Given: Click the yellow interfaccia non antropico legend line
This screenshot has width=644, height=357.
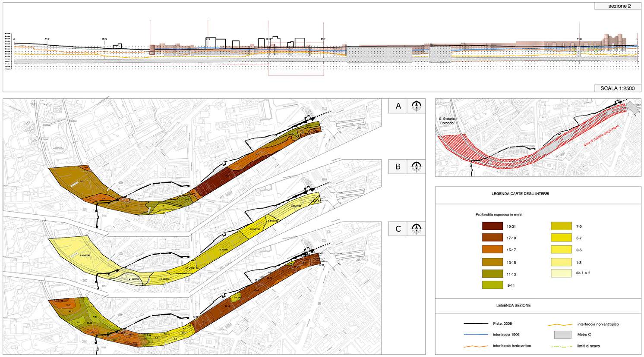Looking at the screenshot, I should click(560, 325).
